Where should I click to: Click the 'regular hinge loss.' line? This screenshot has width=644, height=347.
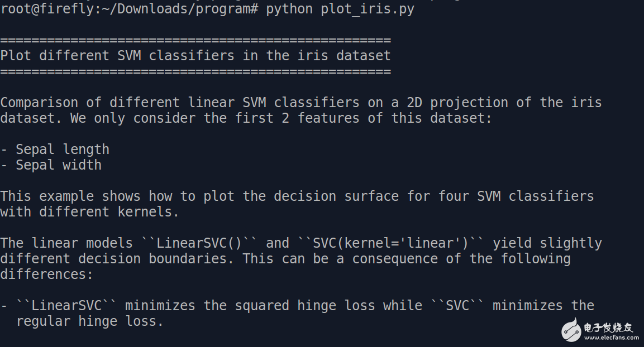[x=89, y=321]
